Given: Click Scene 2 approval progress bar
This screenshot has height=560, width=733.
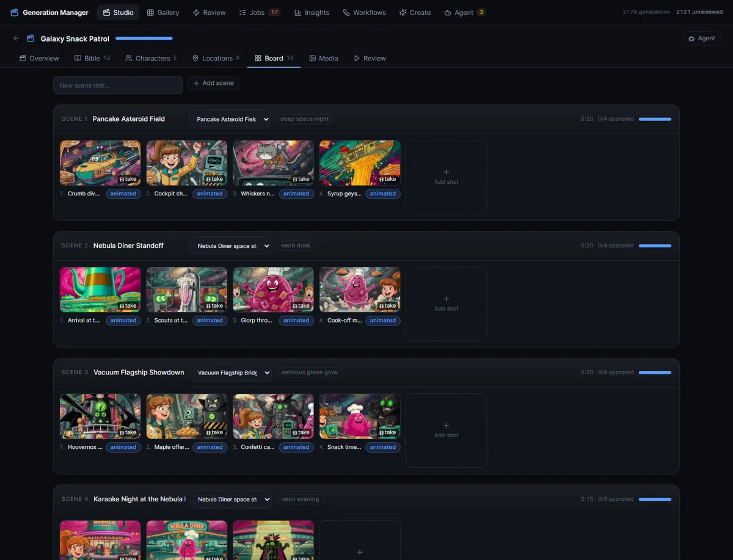Looking at the screenshot, I should click(x=655, y=245).
